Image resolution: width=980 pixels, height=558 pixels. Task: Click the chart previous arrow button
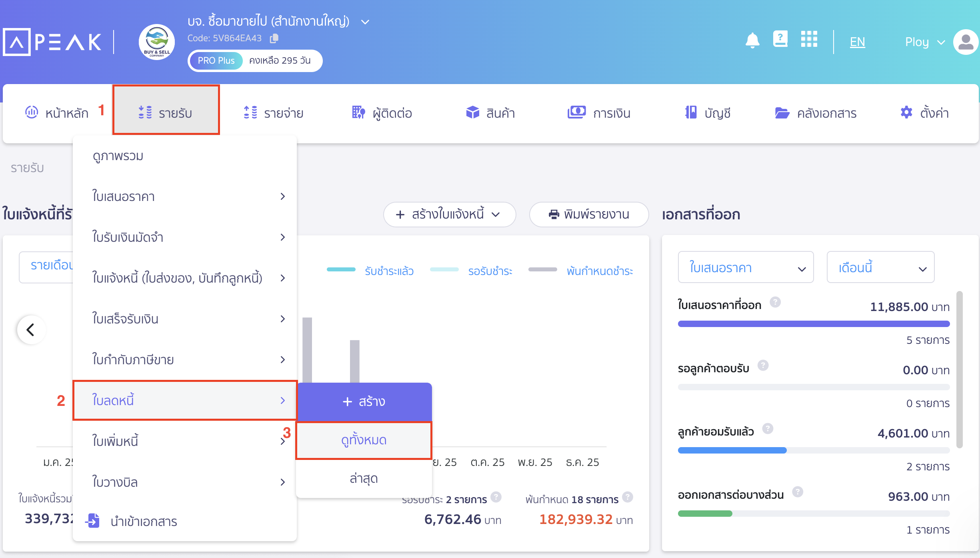pos(31,330)
